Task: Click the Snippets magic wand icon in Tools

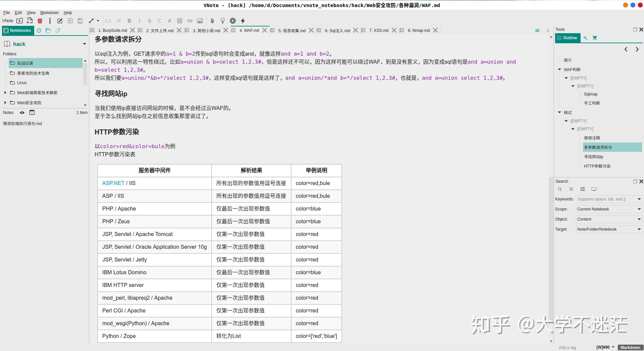Action: (585, 38)
